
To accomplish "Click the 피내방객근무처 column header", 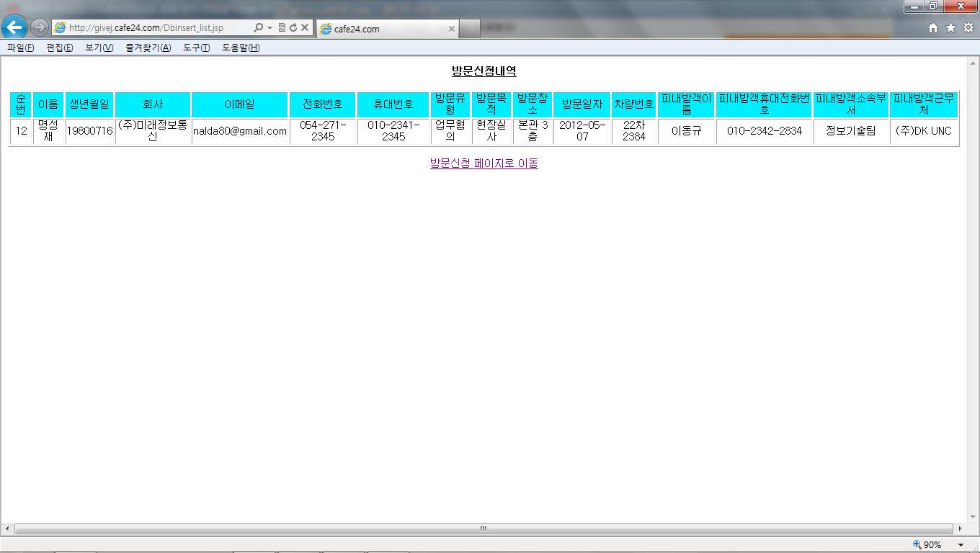I will tap(924, 104).
